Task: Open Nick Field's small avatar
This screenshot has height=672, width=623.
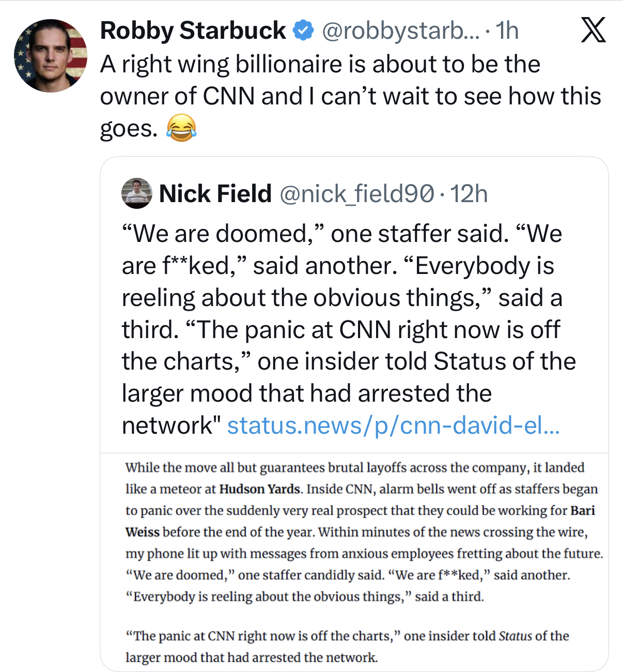Action: (x=136, y=193)
